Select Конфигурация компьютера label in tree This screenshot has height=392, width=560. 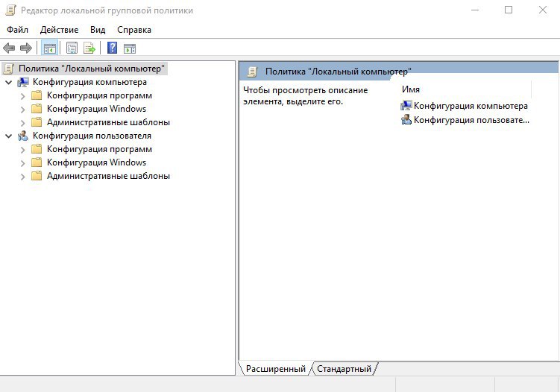coord(89,82)
